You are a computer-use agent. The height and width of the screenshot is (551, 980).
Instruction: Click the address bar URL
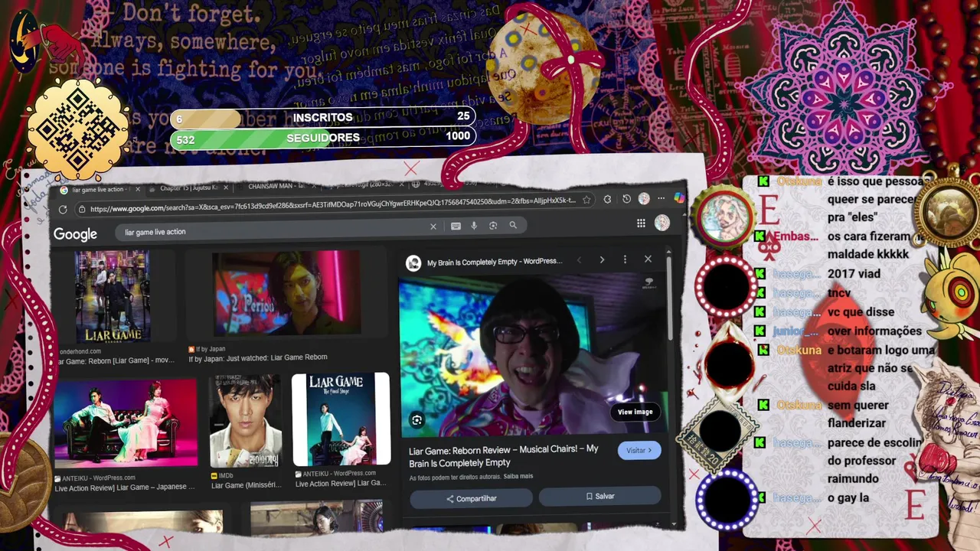pos(332,204)
